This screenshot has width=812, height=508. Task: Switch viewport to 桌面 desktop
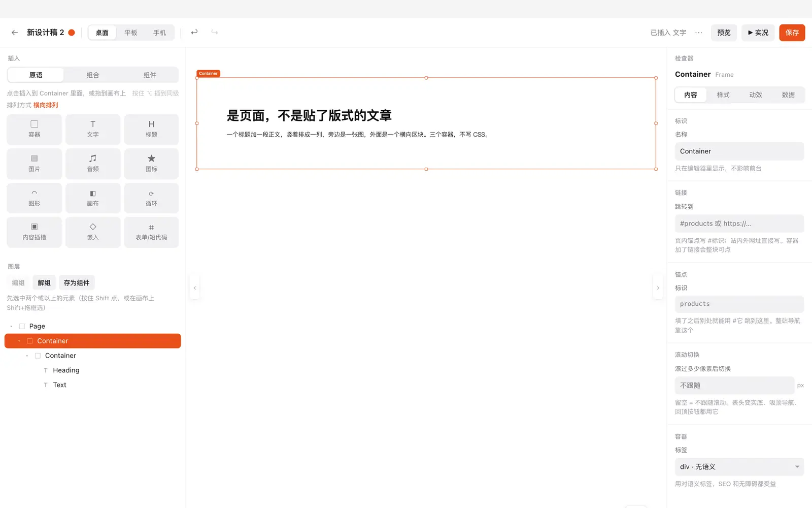point(102,33)
